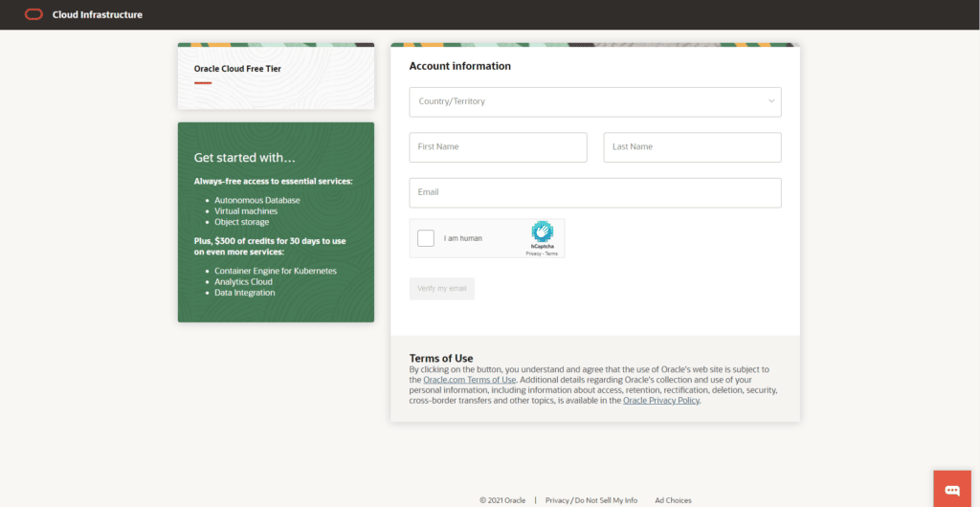Open the Oracle Privacy Policy link
The height and width of the screenshot is (507, 980).
point(661,401)
